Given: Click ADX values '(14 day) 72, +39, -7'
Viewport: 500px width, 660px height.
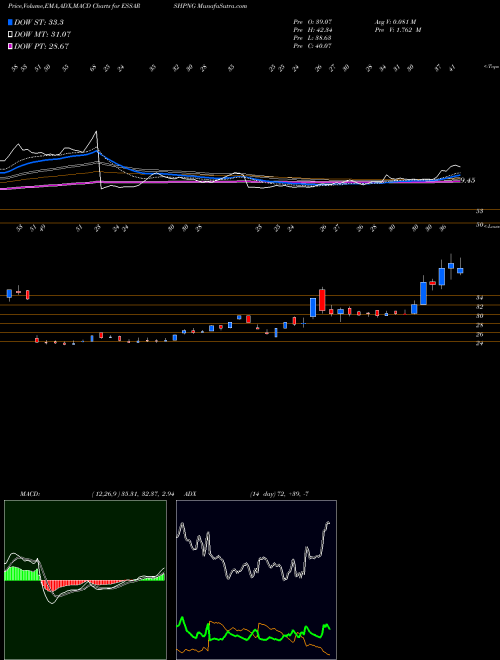Looking at the screenshot, I should pos(279,494).
